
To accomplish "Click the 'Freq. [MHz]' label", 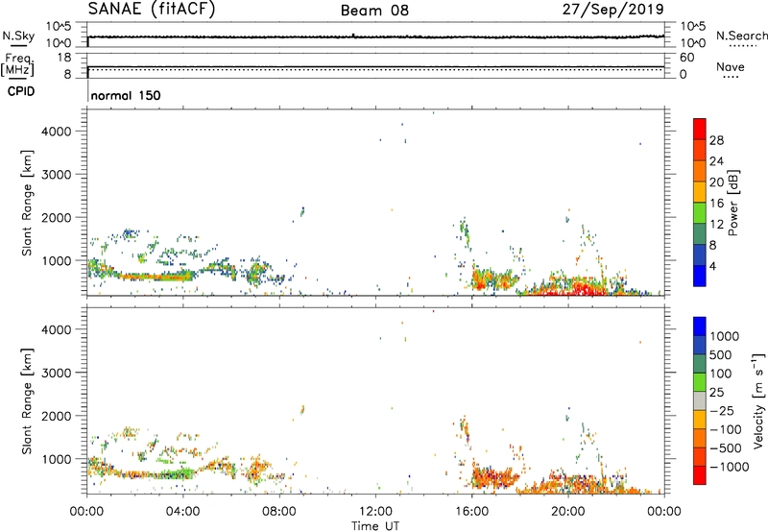I will (x=18, y=65).
